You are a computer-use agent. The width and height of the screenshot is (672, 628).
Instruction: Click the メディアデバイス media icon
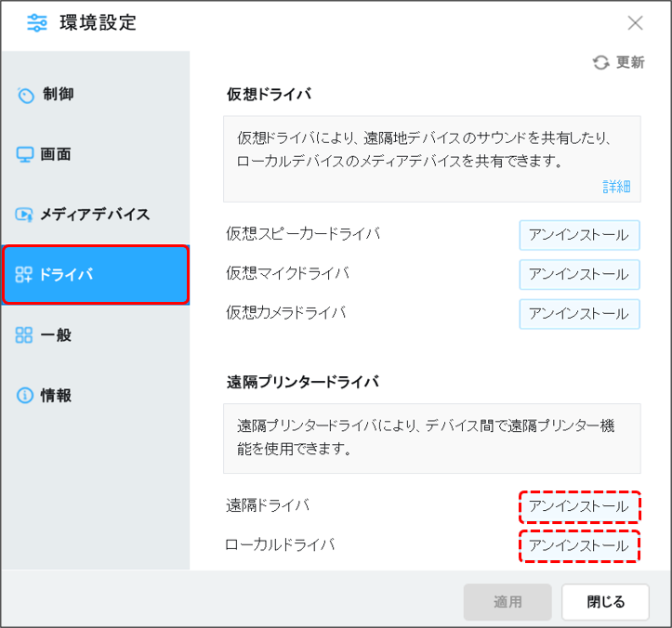click(24, 215)
